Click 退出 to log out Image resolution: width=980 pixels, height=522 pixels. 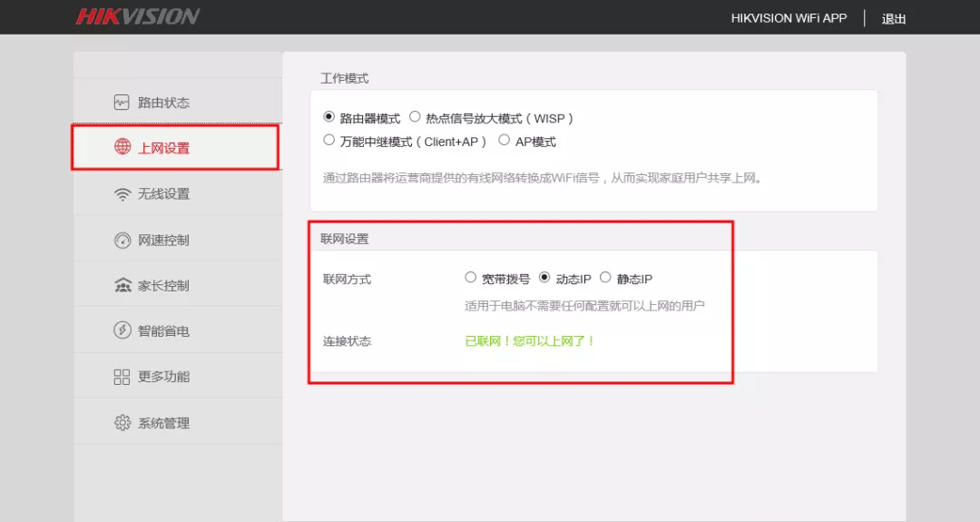[x=894, y=19]
